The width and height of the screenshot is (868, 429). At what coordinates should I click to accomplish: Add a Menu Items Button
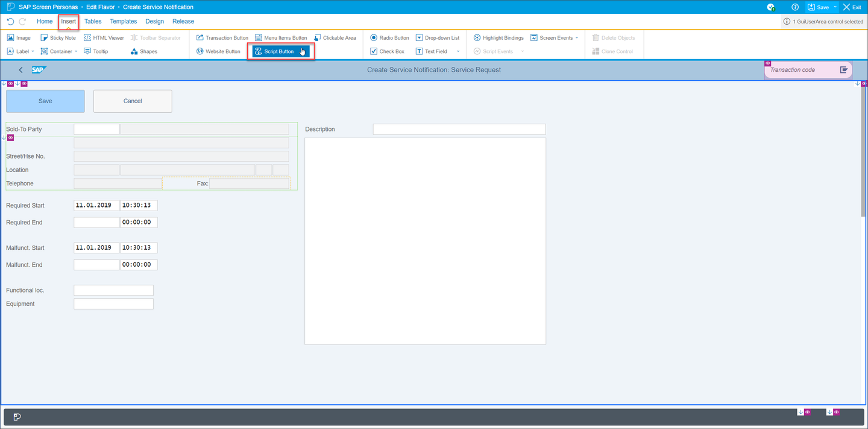[x=281, y=37]
